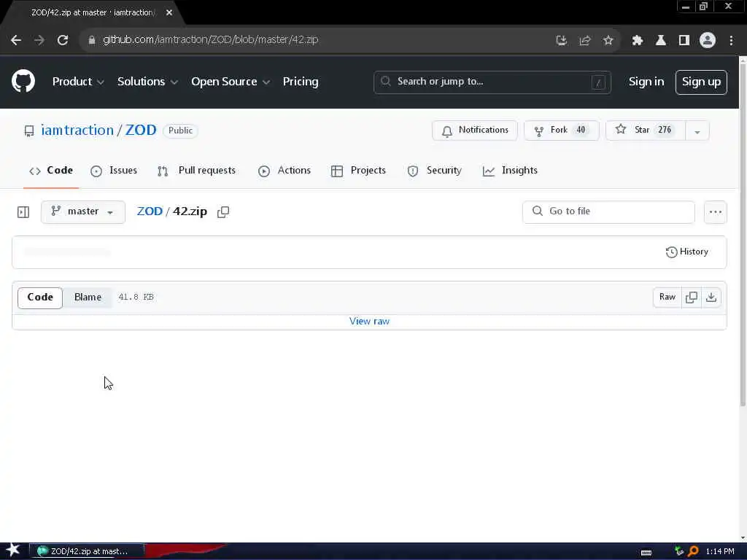Open the Chrome three-dot menu
This screenshot has width=747, height=560.
731,40
